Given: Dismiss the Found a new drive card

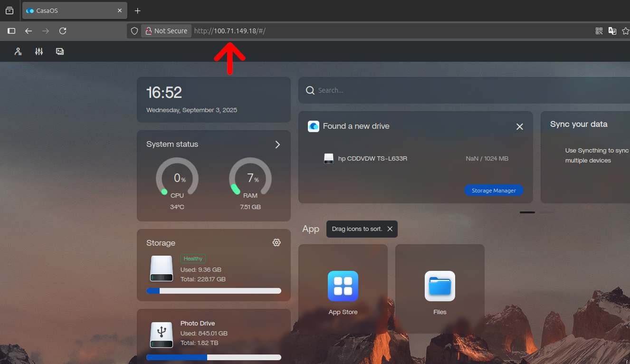Looking at the screenshot, I should 519,127.
